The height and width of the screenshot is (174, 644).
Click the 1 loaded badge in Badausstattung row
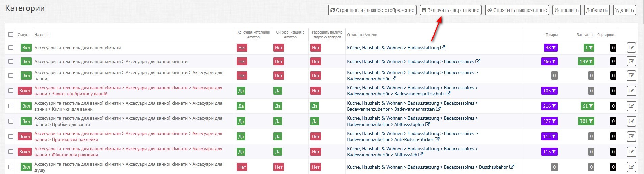click(589, 48)
